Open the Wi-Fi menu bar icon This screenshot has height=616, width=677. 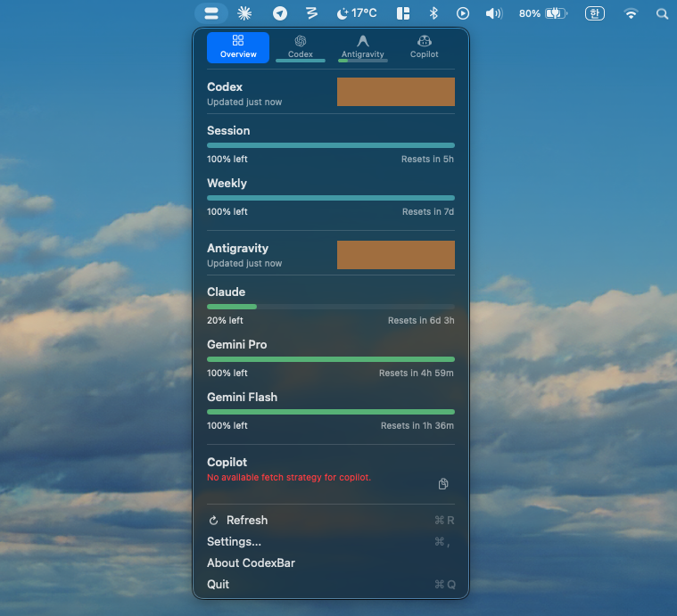631,13
